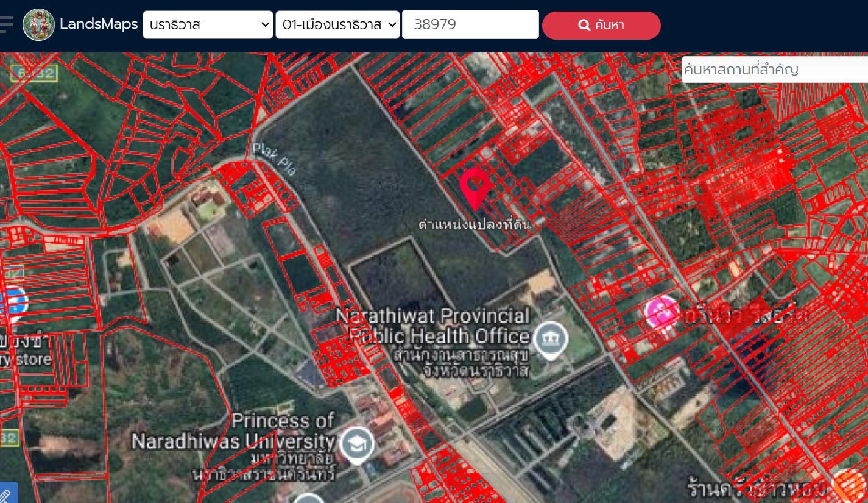The height and width of the screenshot is (503, 868).
Task: Click the Provincial Public Health Office marker icon
Action: pos(551,339)
